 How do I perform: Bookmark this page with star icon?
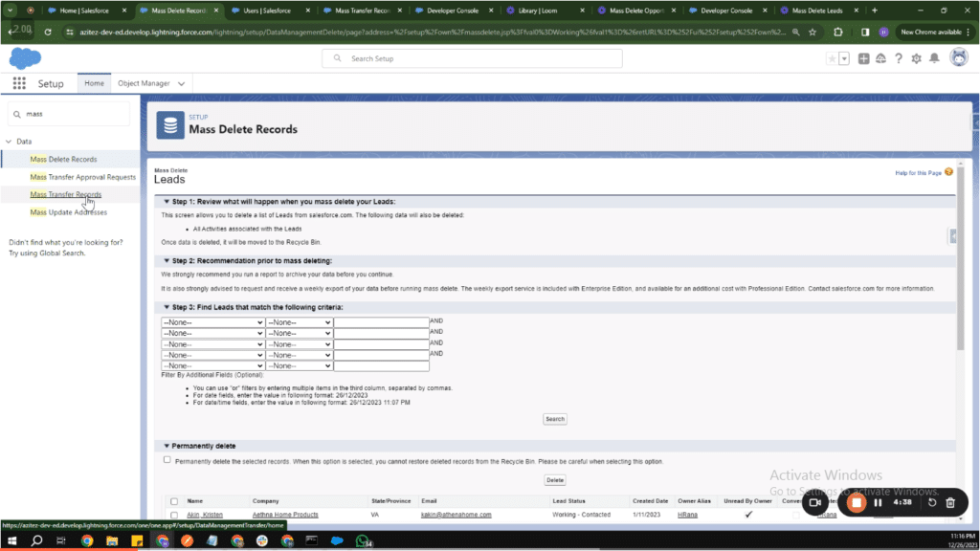click(813, 32)
